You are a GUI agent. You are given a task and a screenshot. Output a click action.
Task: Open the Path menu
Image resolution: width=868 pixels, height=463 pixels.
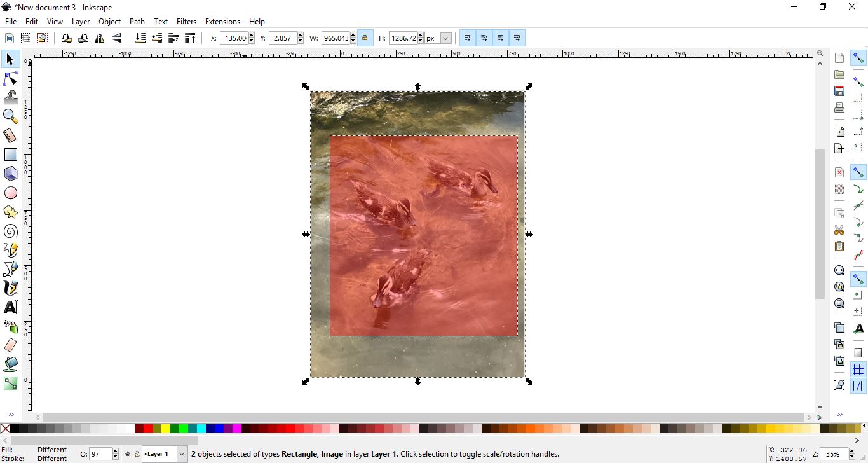[137, 21]
